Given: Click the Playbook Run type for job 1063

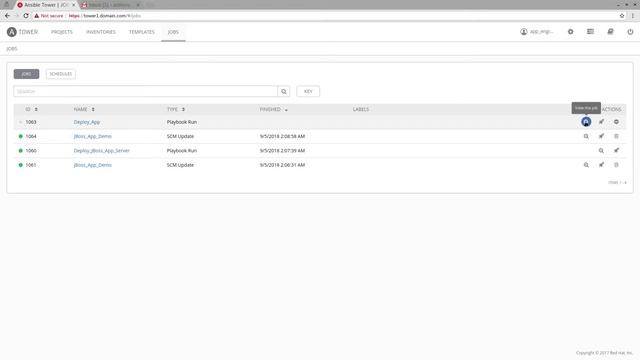Looking at the screenshot, I should 182,122.
